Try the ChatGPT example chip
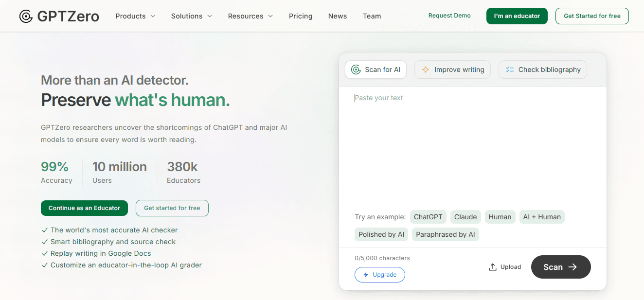The width and height of the screenshot is (644, 300). 428,217
